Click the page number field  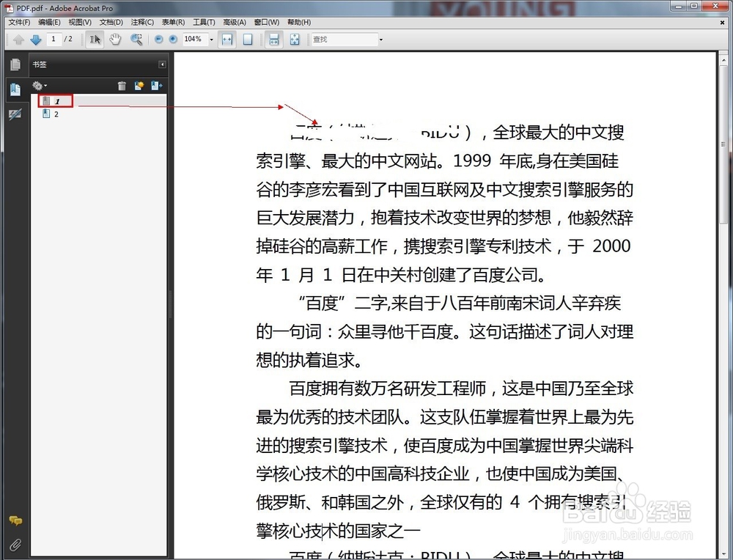pos(54,40)
